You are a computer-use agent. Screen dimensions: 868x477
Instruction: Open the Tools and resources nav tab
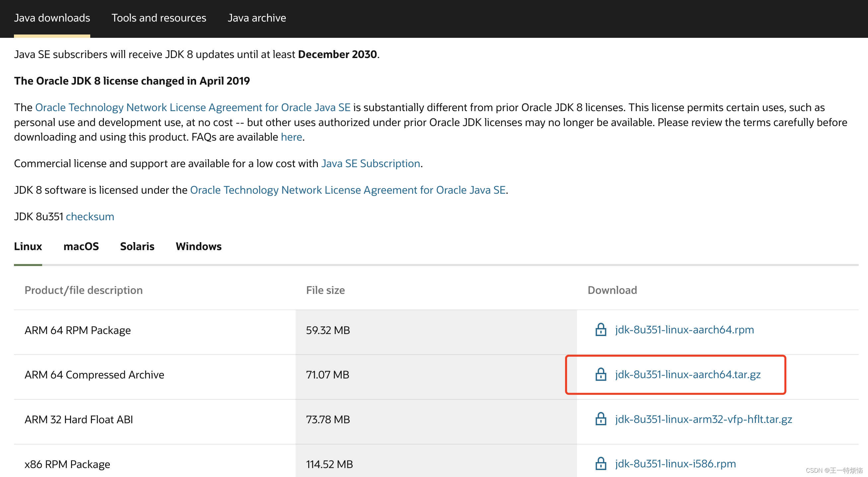159,18
